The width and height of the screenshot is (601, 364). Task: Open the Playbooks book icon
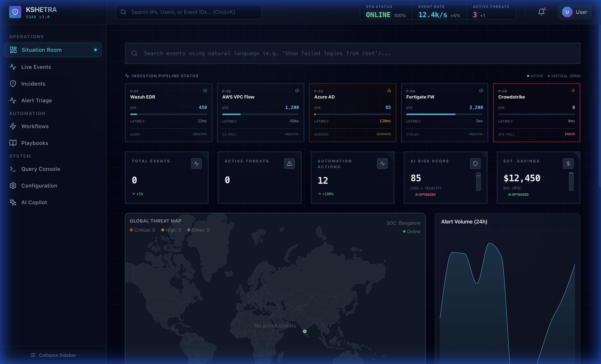[13, 143]
